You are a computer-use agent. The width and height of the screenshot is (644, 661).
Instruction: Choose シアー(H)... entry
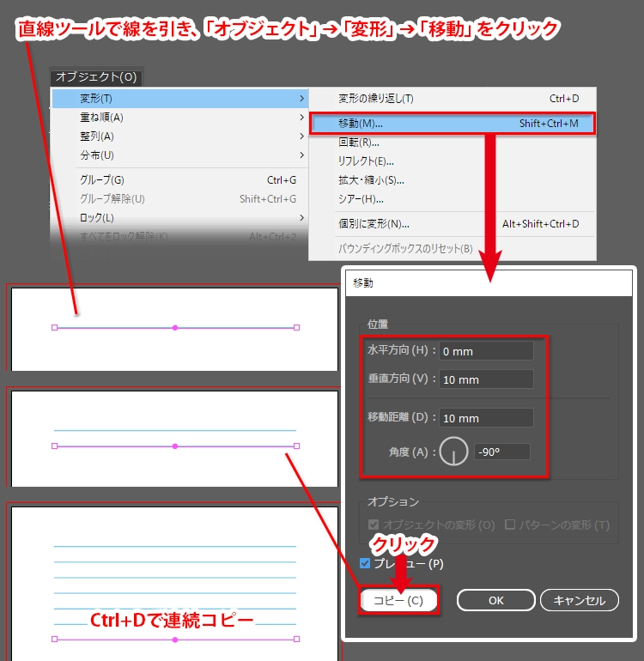(453, 199)
